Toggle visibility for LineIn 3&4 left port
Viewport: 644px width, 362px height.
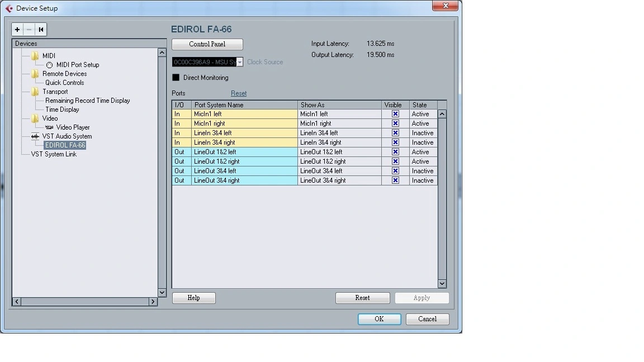pos(395,133)
